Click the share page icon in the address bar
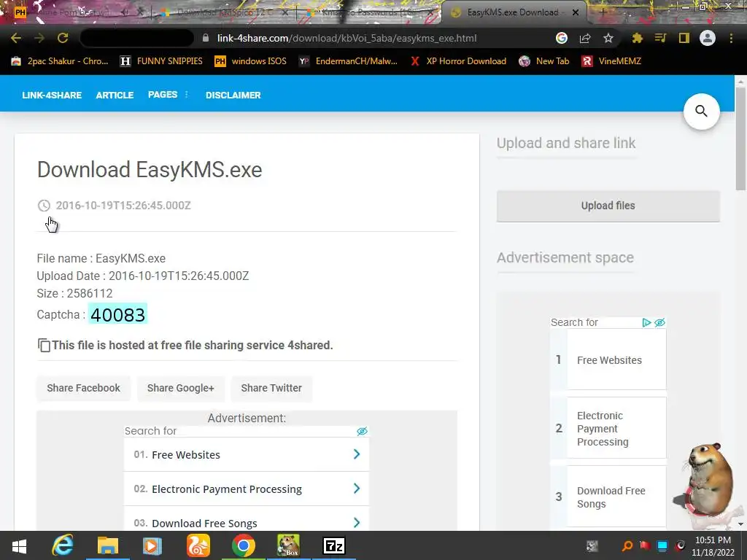This screenshot has height=560, width=747. point(585,38)
